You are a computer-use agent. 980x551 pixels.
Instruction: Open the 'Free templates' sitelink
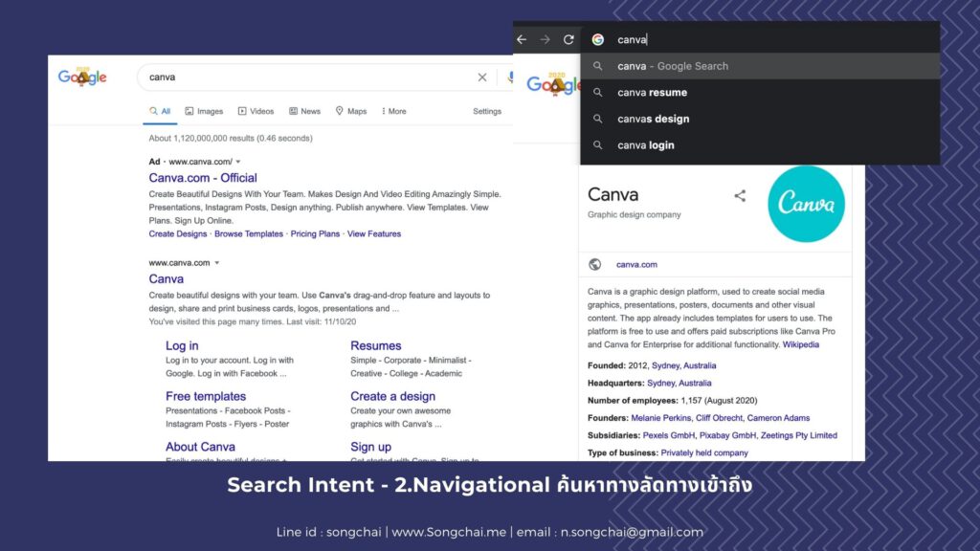click(206, 396)
